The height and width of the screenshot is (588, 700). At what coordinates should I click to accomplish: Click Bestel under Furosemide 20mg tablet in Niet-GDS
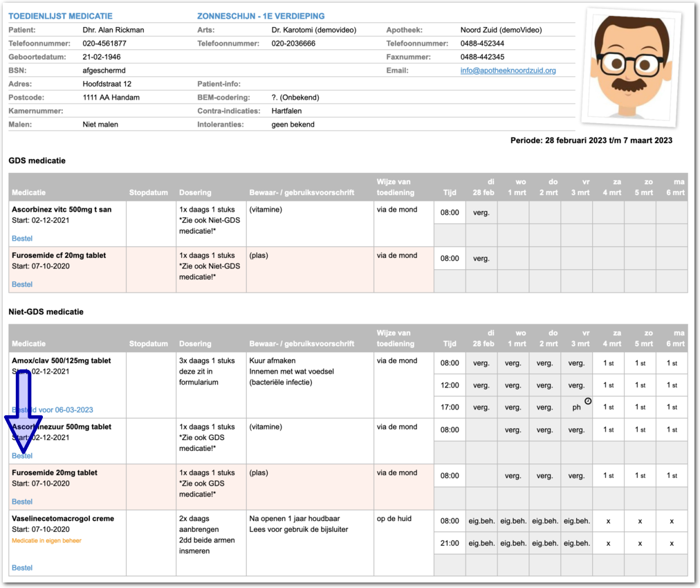click(x=22, y=502)
